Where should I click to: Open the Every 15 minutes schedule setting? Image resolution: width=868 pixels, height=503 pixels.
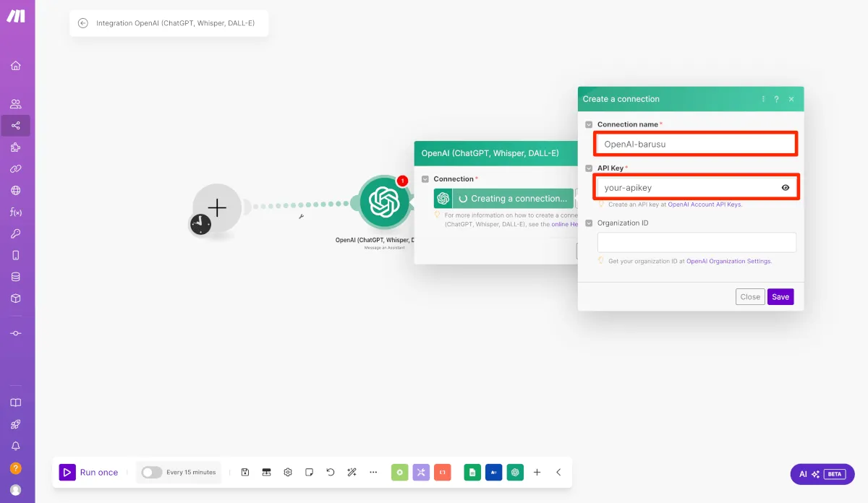(191, 472)
